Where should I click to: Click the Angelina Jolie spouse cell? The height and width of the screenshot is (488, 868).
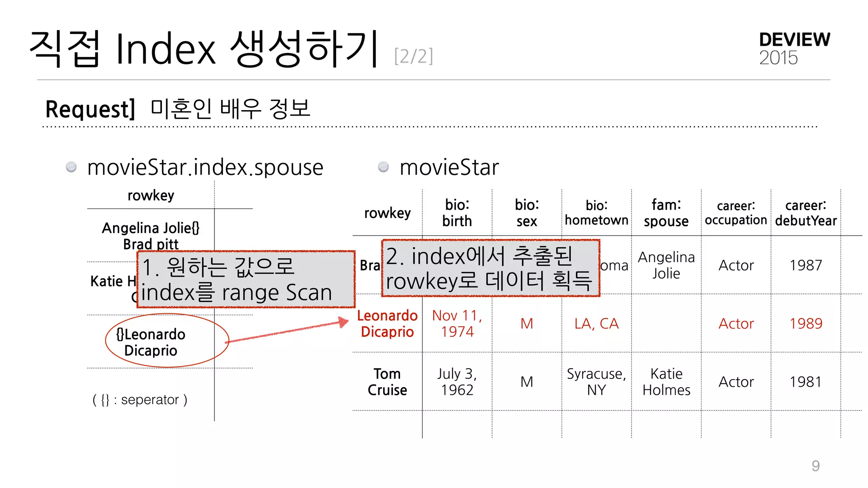[x=666, y=265]
